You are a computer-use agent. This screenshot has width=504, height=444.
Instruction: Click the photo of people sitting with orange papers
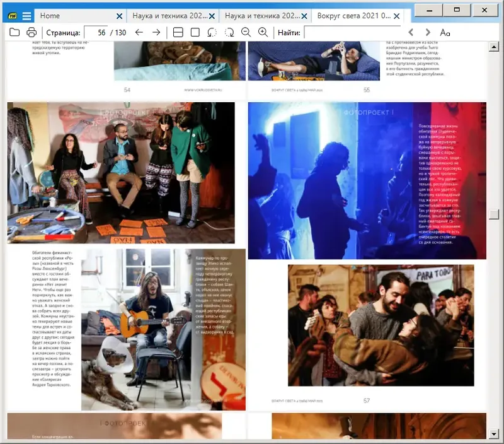121,173
